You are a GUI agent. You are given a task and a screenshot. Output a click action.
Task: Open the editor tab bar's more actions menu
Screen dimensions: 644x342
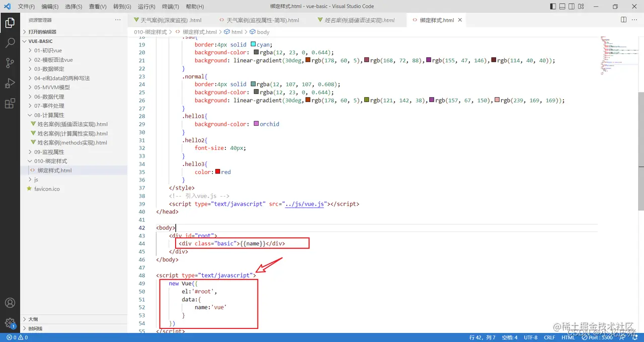[635, 20]
